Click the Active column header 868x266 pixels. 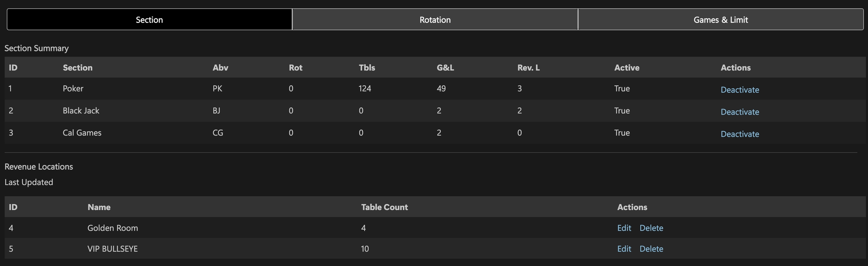627,68
